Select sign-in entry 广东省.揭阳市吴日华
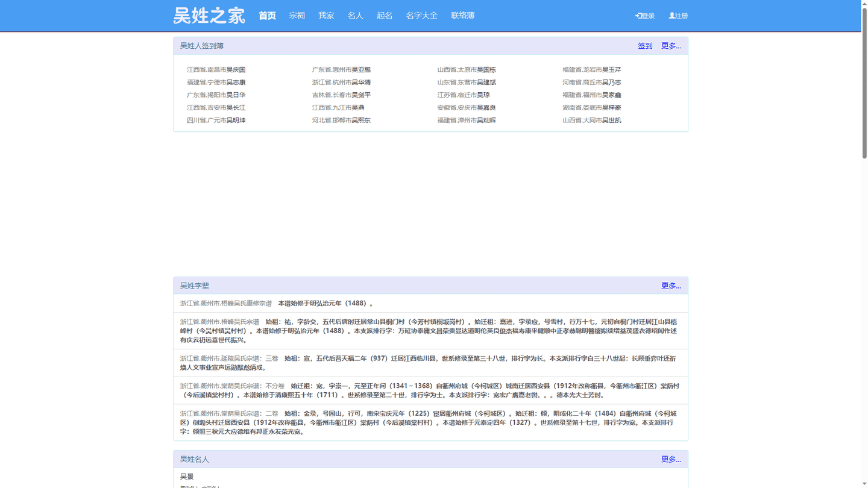The width and height of the screenshot is (868, 488). pyautogui.click(x=216, y=95)
